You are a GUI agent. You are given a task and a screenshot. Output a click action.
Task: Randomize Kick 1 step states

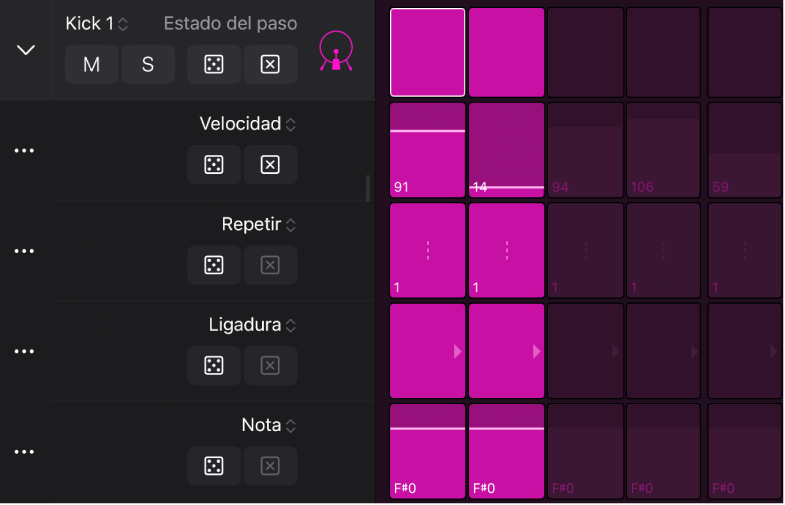(213, 65)
